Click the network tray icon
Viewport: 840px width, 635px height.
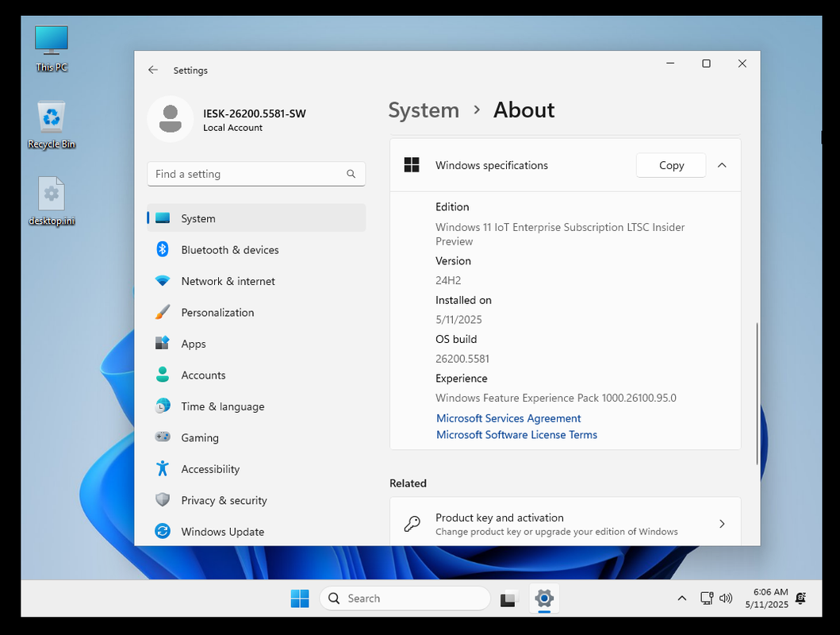707,598
